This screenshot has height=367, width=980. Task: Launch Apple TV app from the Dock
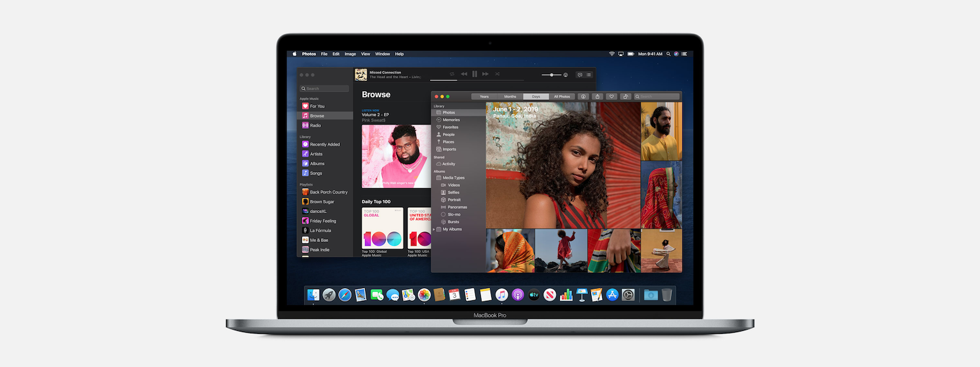(533, 295)
